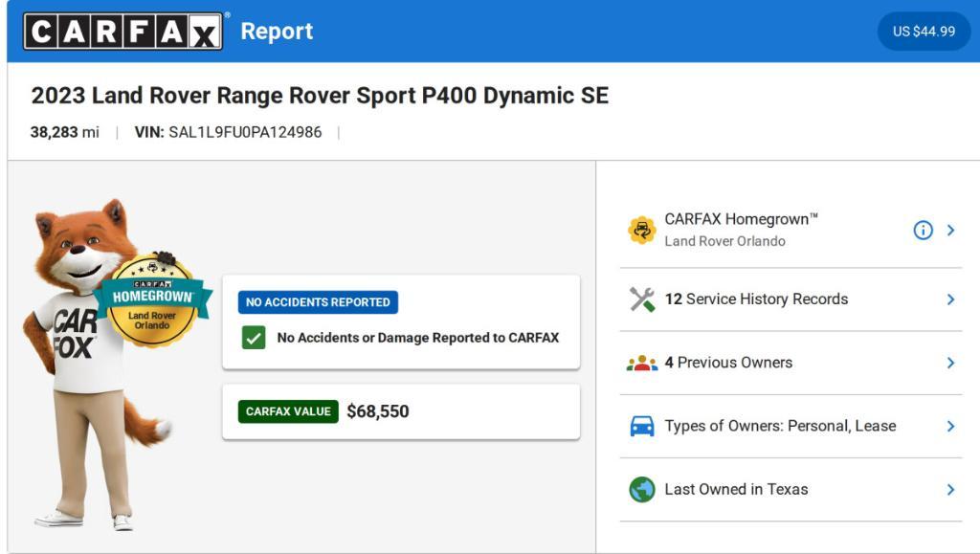Click the wrench service history icon
Image resolution: width=980 pixels, height=554 pixels.
(642, 299)
